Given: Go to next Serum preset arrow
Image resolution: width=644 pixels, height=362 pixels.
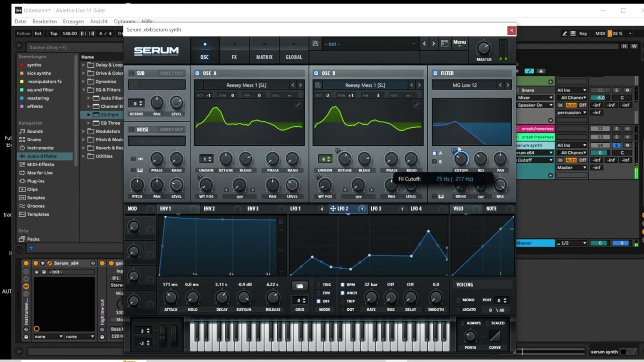Looking at the screenshot, I should [433, 44].
